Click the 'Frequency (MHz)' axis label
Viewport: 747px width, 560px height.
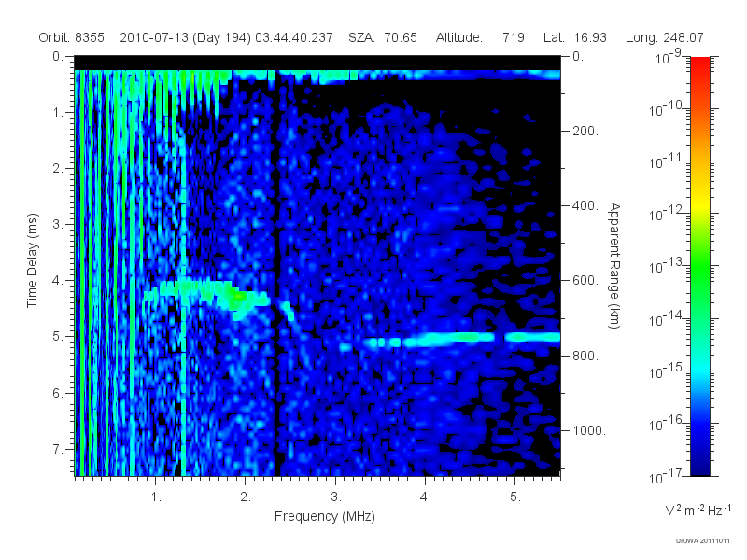tap(325, 516)
